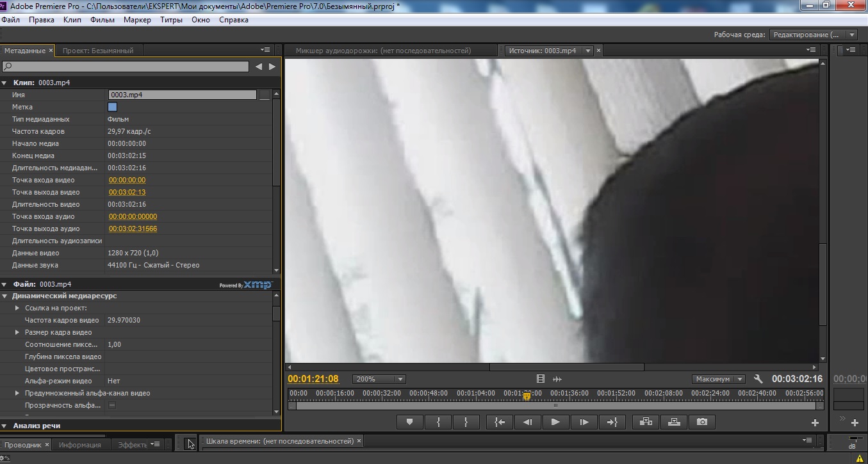Click the zoom scroll bar below the source ruler
Image resolution: width=868 pixels, height=464 pixels.
click(555, 405)
